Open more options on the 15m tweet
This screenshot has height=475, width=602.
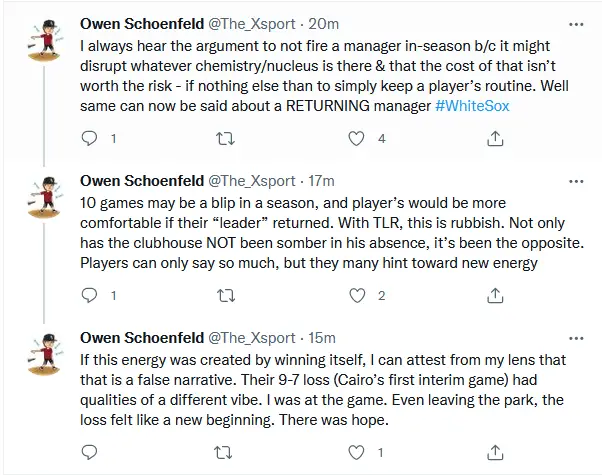point(576,339)
